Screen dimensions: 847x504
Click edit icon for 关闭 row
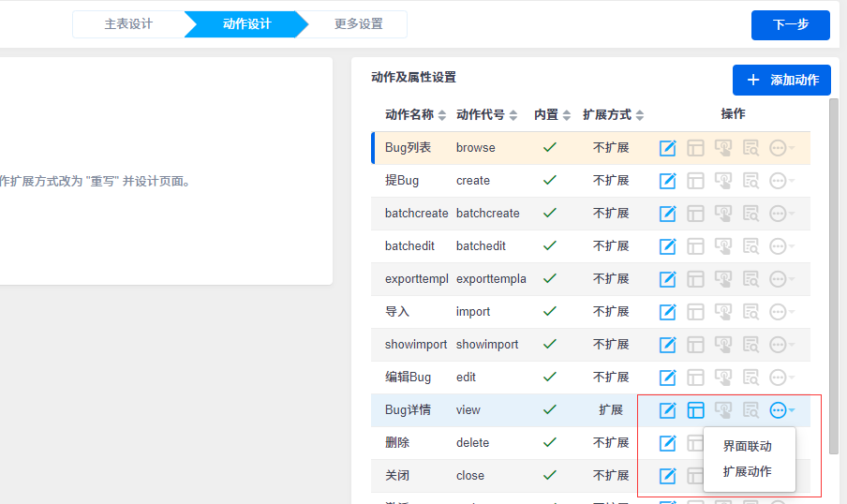[x=667, y=476]
